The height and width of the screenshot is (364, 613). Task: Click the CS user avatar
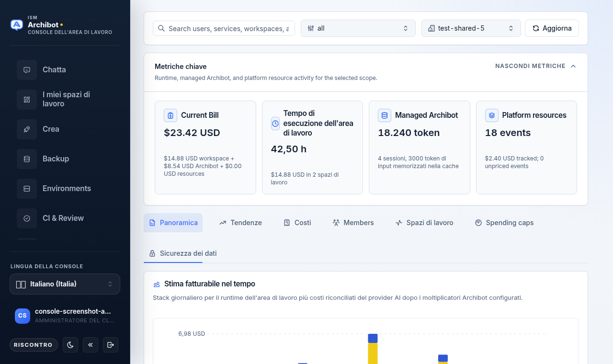23,316
